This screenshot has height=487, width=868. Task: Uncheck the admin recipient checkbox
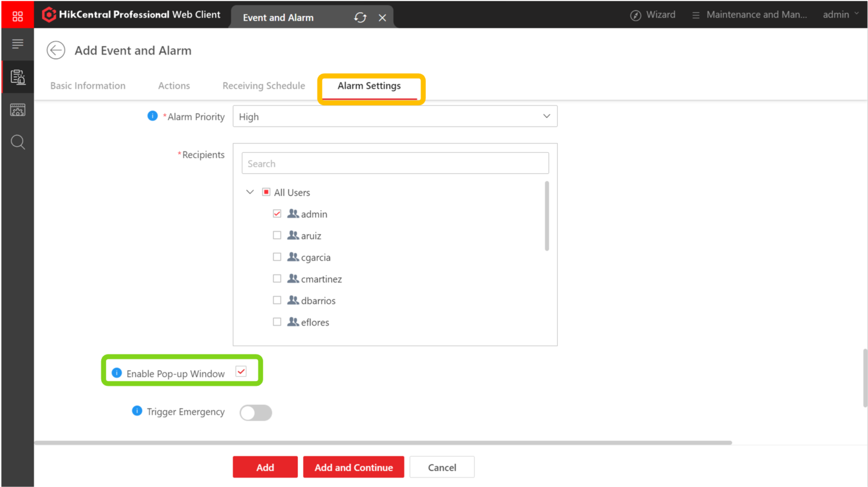click(277, 214)
